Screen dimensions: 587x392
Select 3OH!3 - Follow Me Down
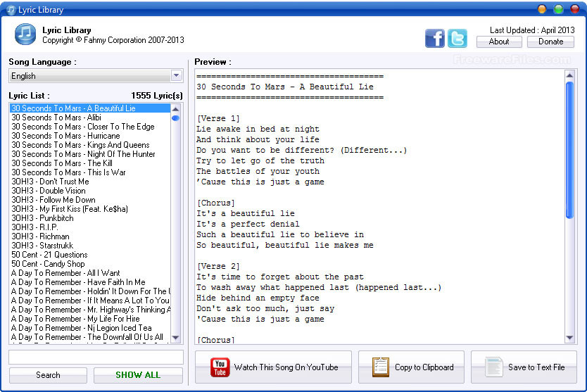click(90, 200)
